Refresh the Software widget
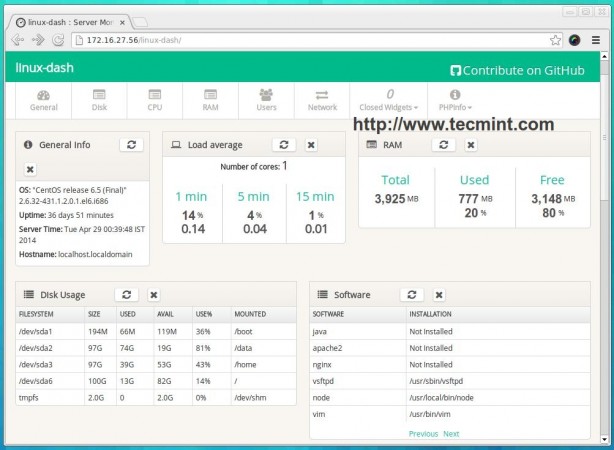 tap(411, 294)
